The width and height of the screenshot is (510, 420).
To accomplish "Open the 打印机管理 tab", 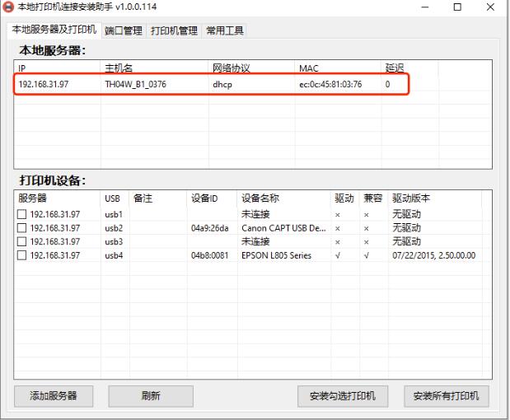I will click(x=174, y=30).
